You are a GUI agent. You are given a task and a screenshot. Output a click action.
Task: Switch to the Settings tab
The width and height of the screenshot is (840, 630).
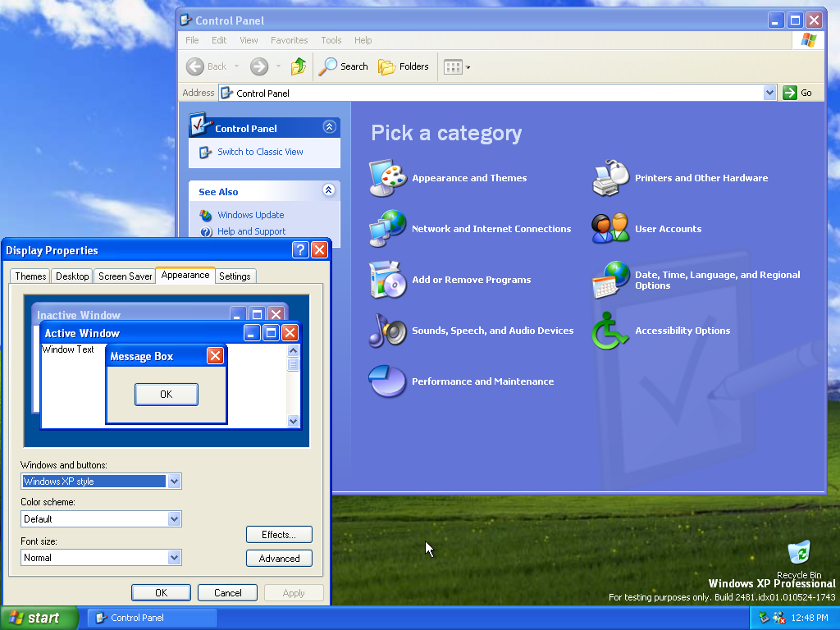[235, 276]
